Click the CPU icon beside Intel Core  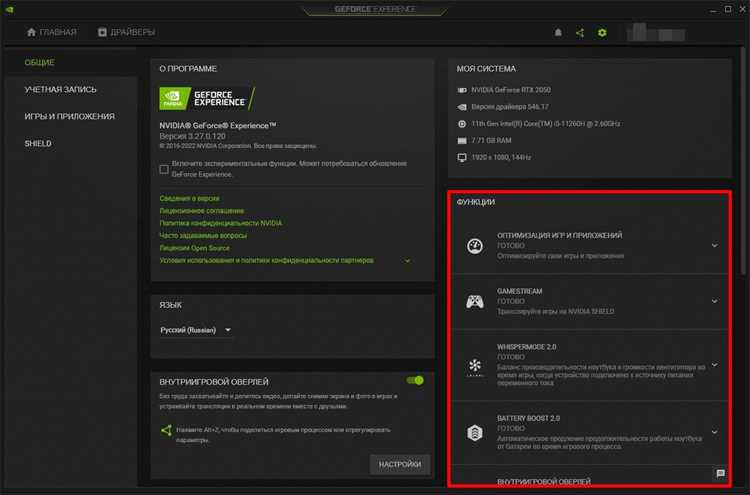(x=462, y=124)
